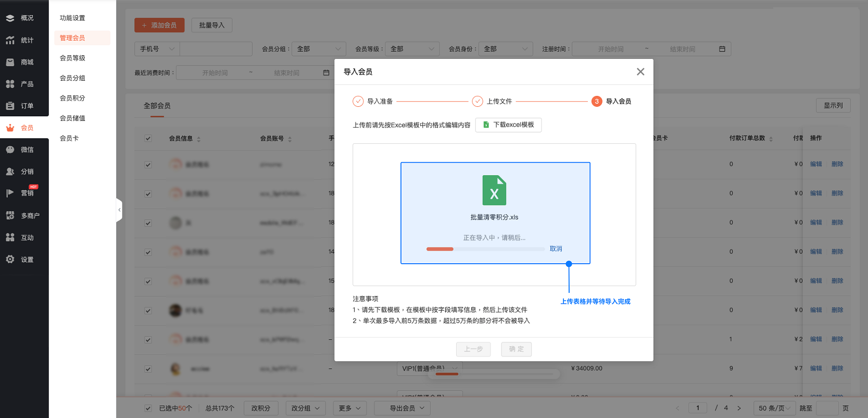Click the 概况 overview icon in sidebar
The image size is (868, 418).
pyautogui.click(x=10, y=18)
